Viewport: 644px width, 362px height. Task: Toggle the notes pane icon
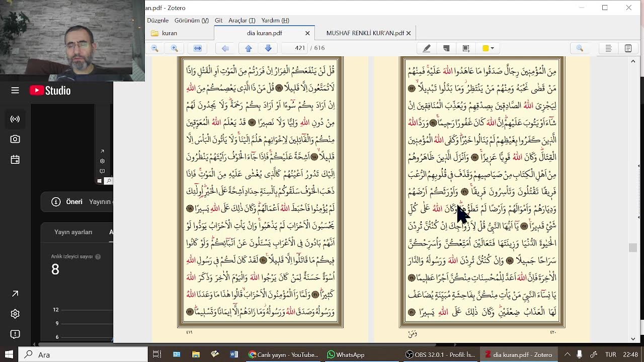tap(628, 48)
